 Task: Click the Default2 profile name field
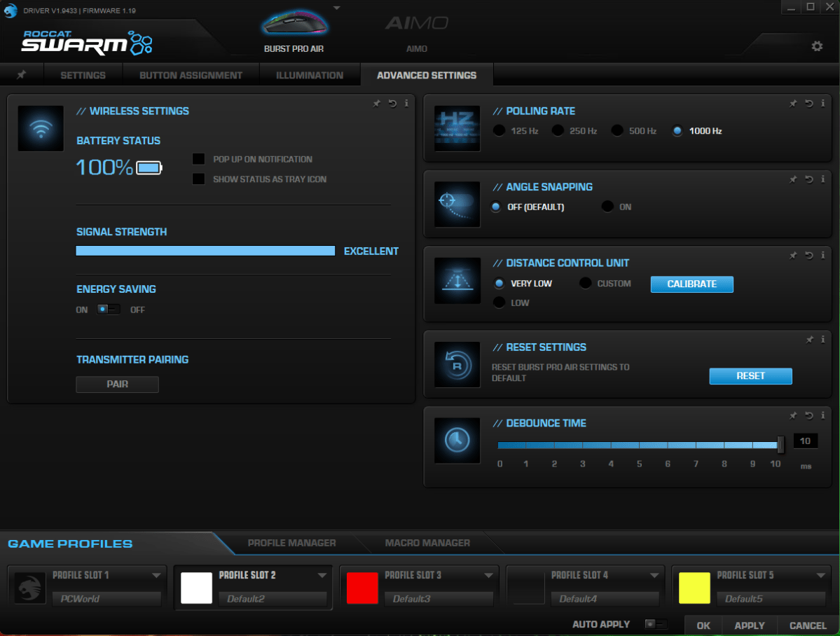(273, 598)
